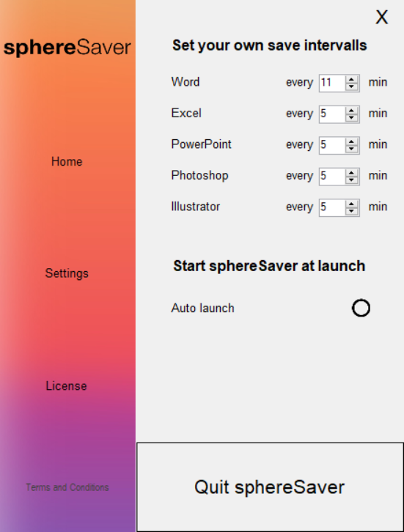Click the sphereSaver logo

(67, 48)
